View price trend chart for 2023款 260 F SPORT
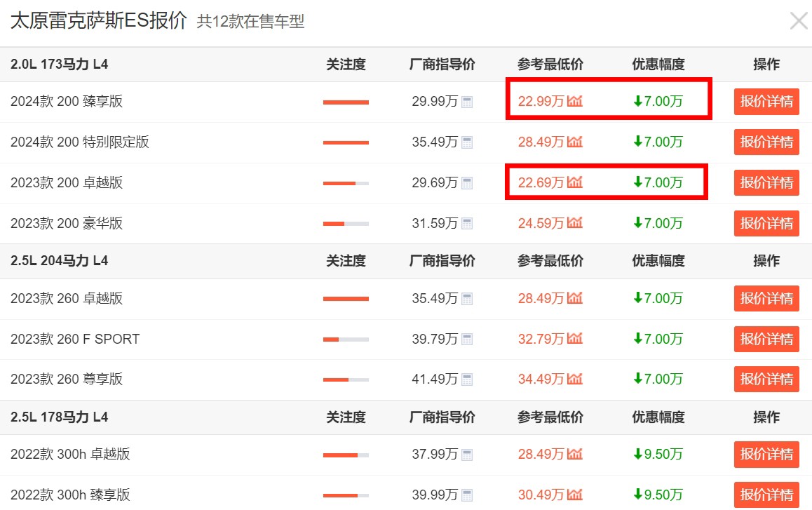This screenshot has height=510, width=812. tap(575, 338)
